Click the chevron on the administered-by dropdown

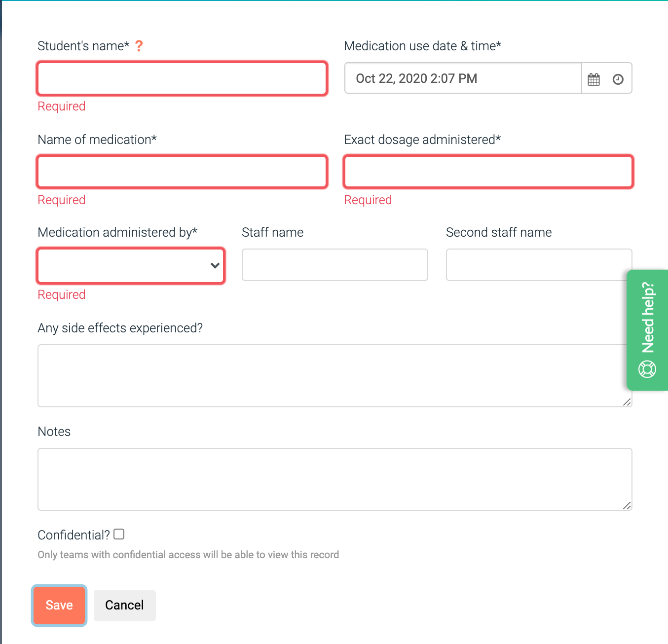[x=215, y=266]
